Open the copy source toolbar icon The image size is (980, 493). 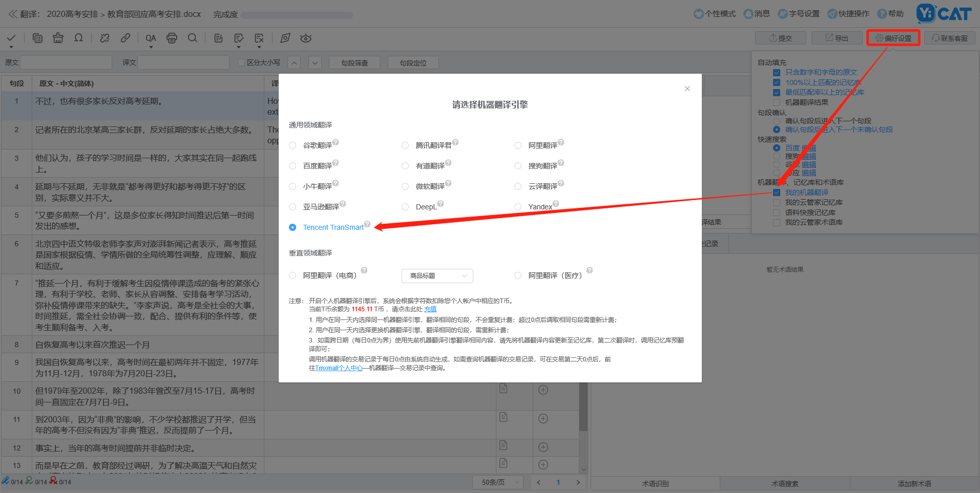(37, 38)
